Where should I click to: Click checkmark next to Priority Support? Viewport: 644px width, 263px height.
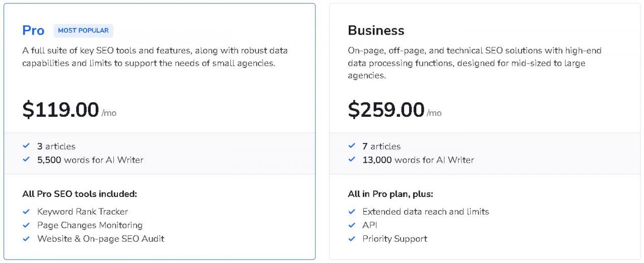pyautogui.click(x=352, y=239)
